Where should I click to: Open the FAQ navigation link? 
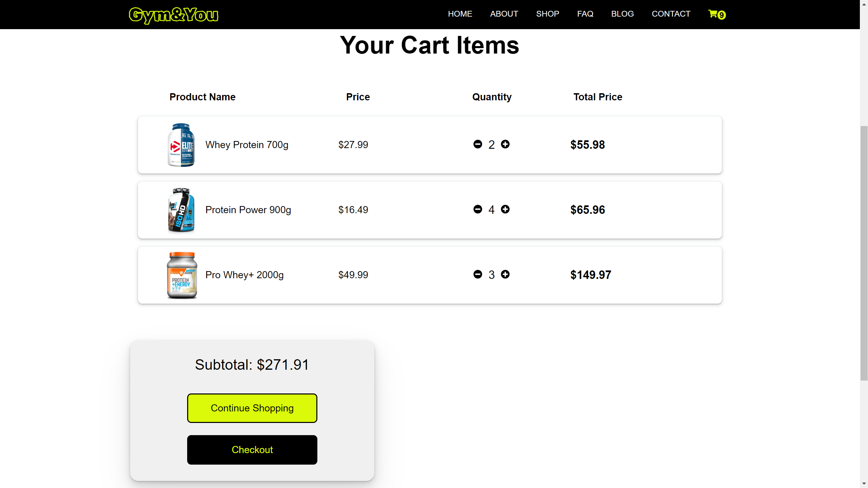pos(585,14)
